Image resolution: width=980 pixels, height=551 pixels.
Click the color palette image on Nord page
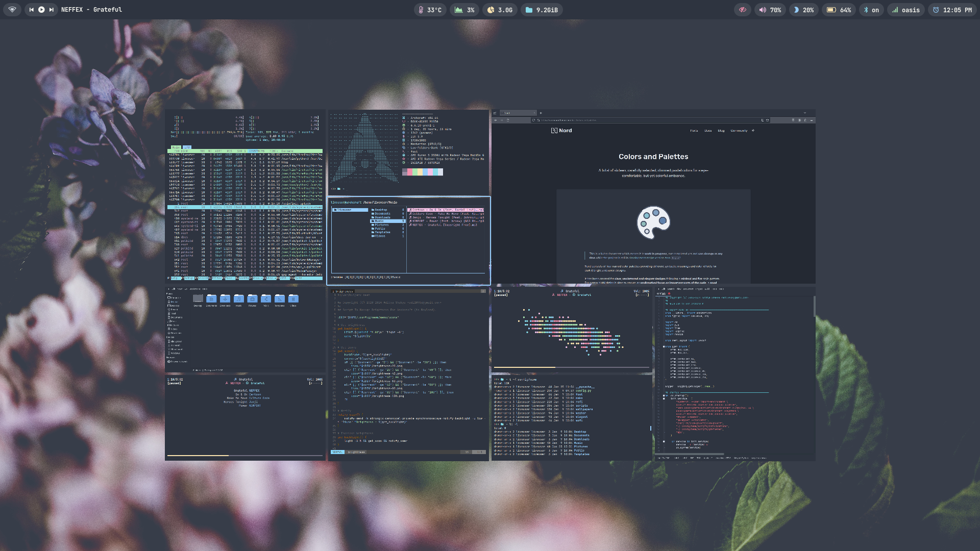click(653, 222)
